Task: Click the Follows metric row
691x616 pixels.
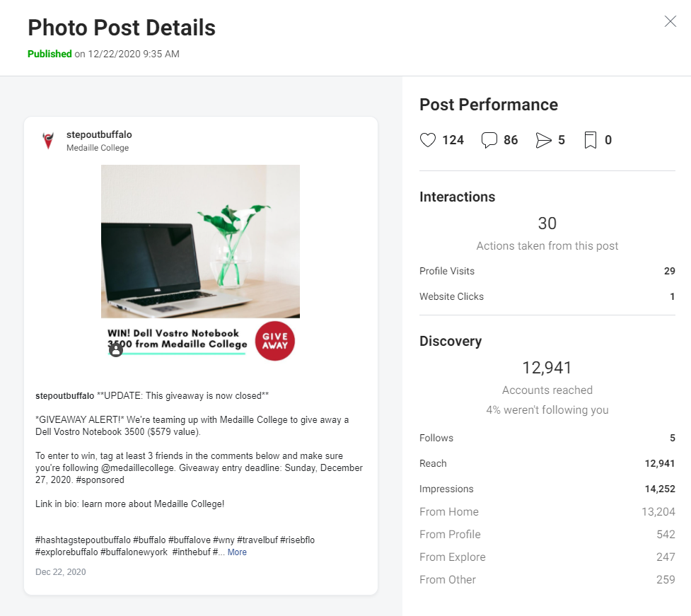Action: 547,438
